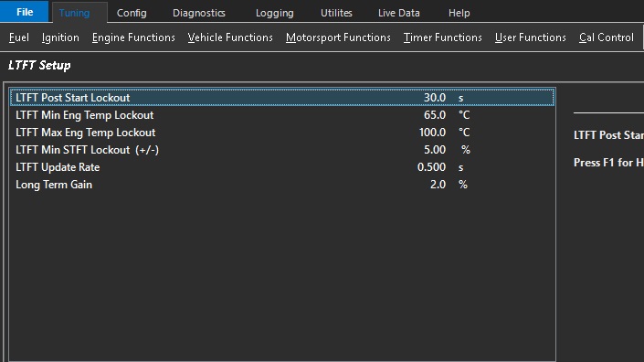Open the File menu
This screenshot has height=362, width=644.
pyautogui.click(x=25, y=12)
